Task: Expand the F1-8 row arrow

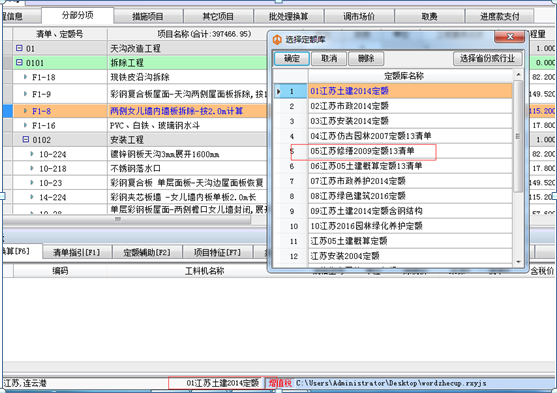Action: coord(25,111)
